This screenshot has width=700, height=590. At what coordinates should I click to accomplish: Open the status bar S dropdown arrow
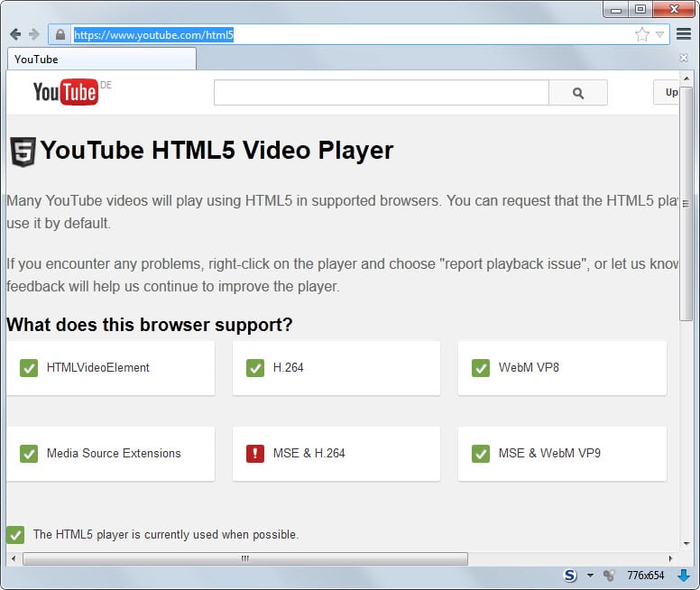(x=590, y=576)
